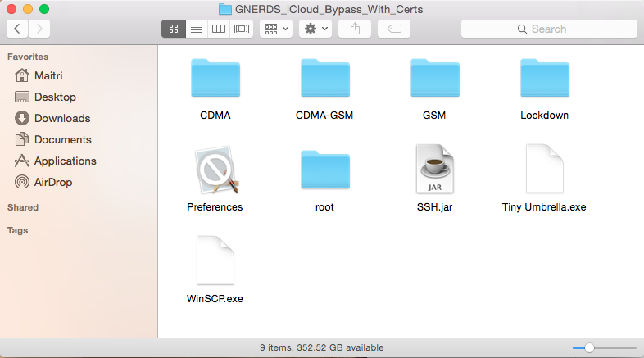
Task: Click the icon size slider
Action: (605, 347)
